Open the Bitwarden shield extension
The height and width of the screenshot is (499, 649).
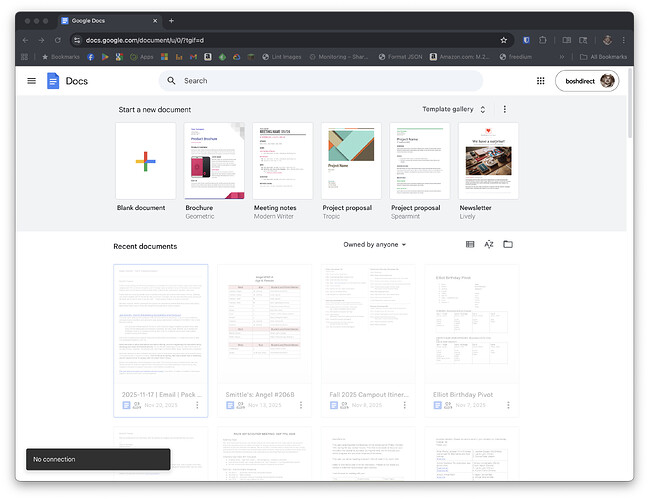click(x=526, y=40)
